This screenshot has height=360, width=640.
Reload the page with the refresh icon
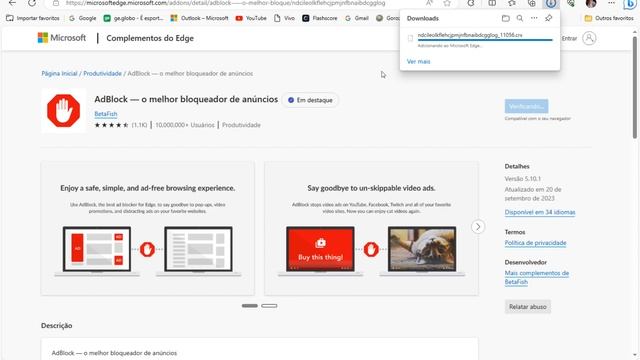point(32,3)
